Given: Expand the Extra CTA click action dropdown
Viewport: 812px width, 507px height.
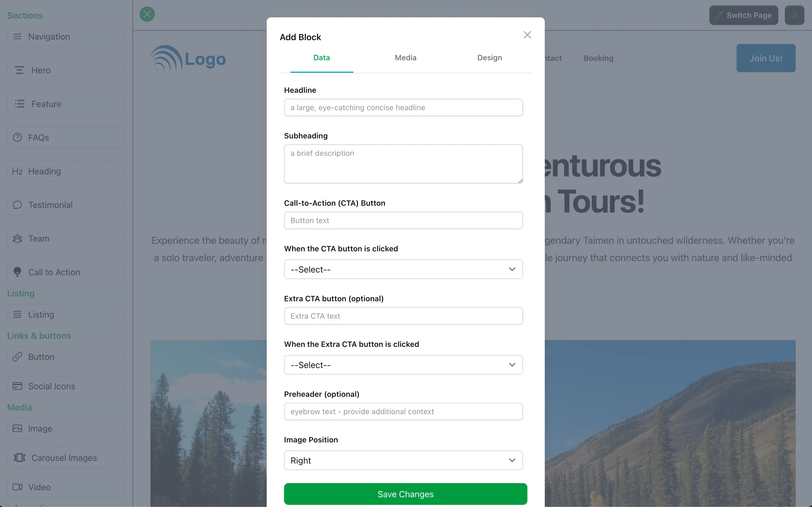Looking at the screenshot, I should coord(403,365).
